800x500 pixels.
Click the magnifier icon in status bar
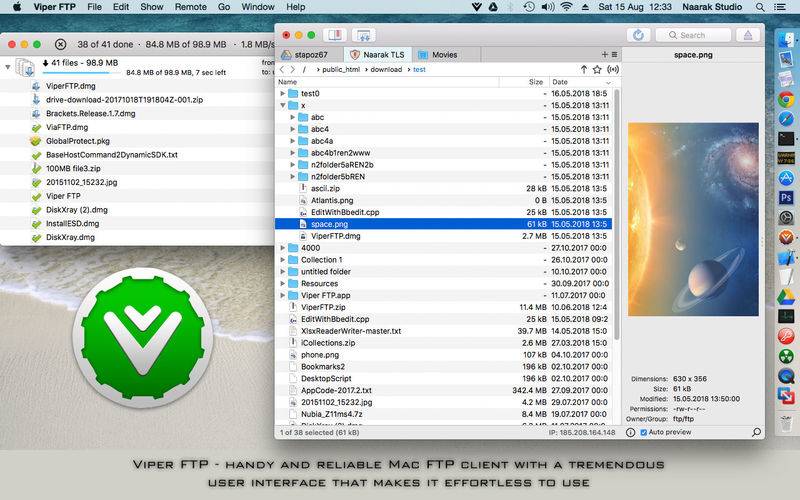click(x=756, y=432)
